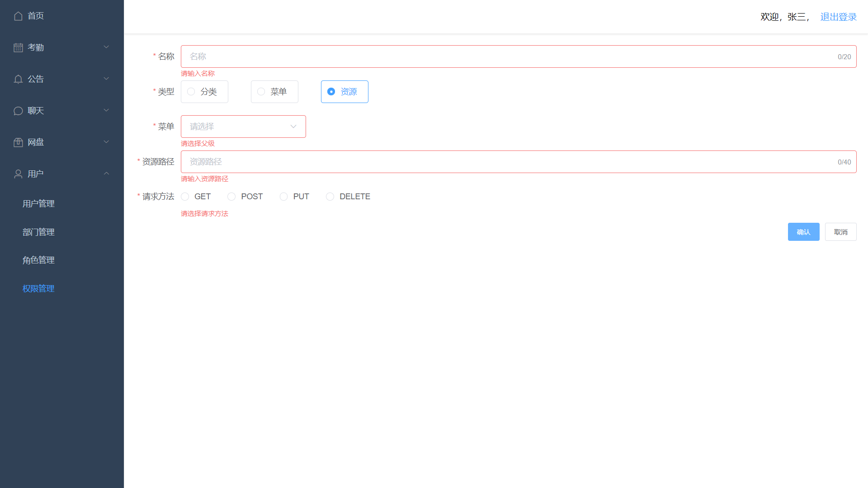868x488 pixels.
Task: Open the 菜单 请选择 dropdown
Action: click(243, 127)
